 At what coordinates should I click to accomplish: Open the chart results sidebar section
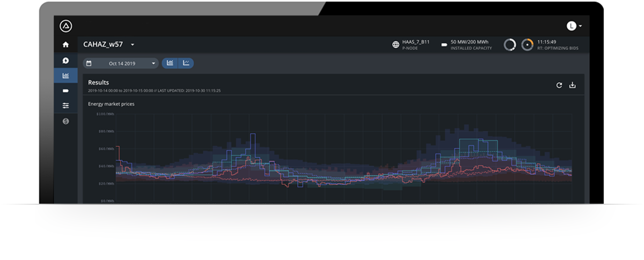coord(65,76)
